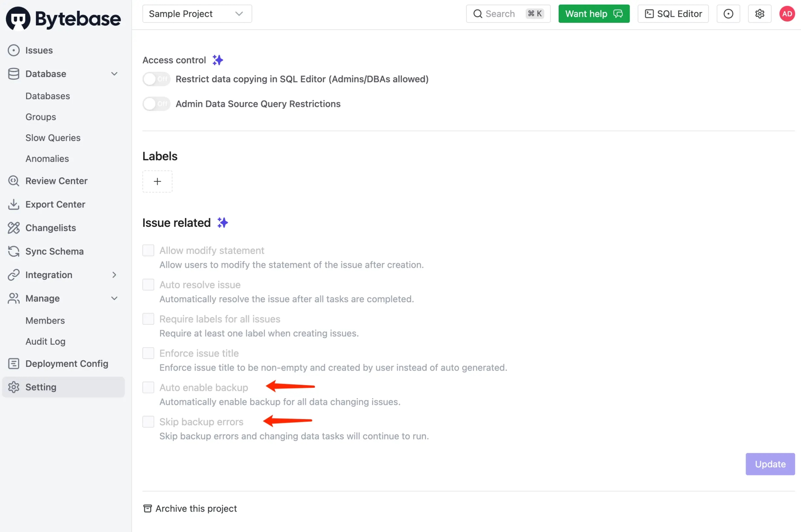This screenshot has height=532, width=801.
Task: Open the AD user avatar
Action: pyautogui.click(x=787, y=14)
